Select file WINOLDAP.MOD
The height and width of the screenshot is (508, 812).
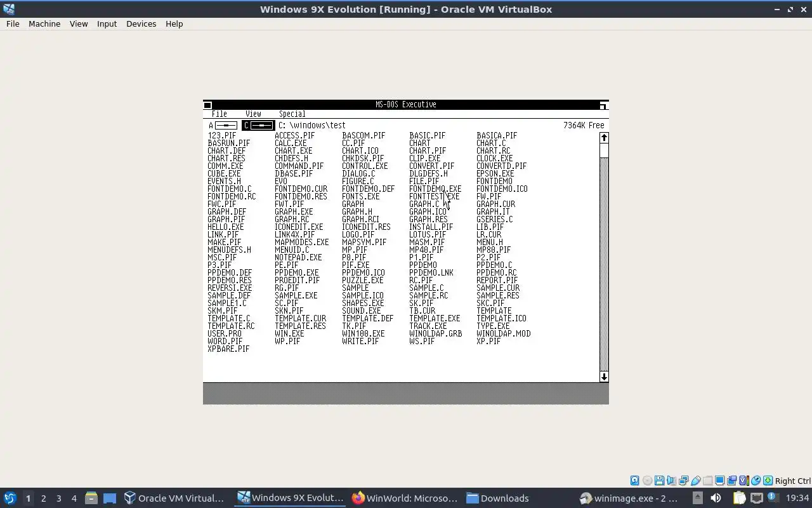504,334
